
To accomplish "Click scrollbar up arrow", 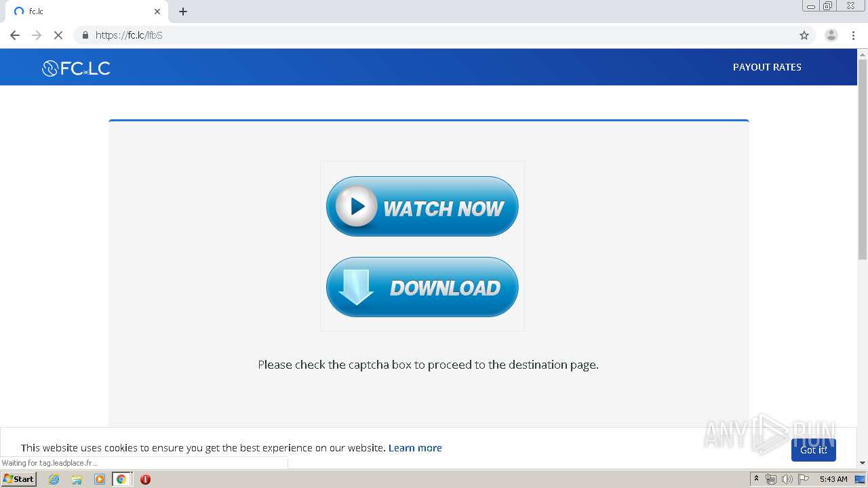I will click(x=863, y=54).
